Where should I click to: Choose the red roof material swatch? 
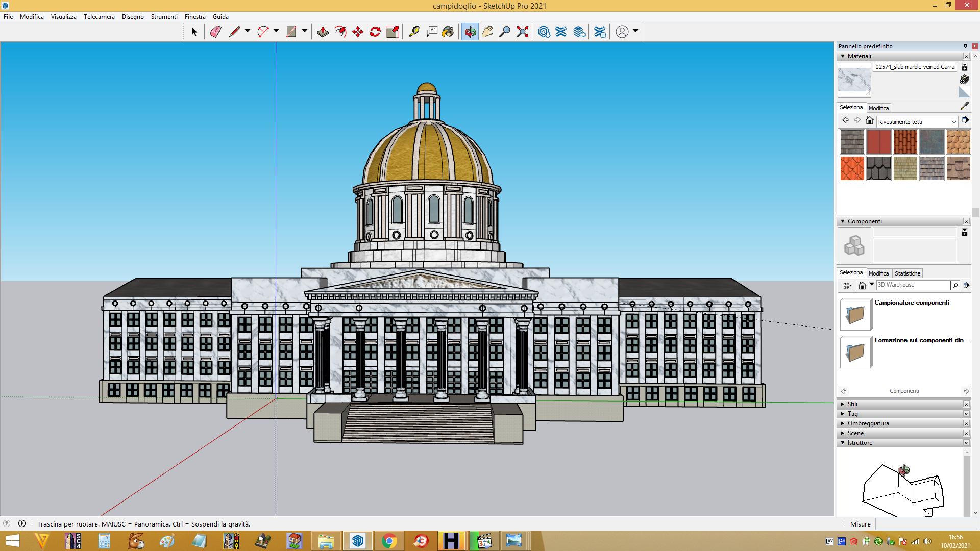878,142
